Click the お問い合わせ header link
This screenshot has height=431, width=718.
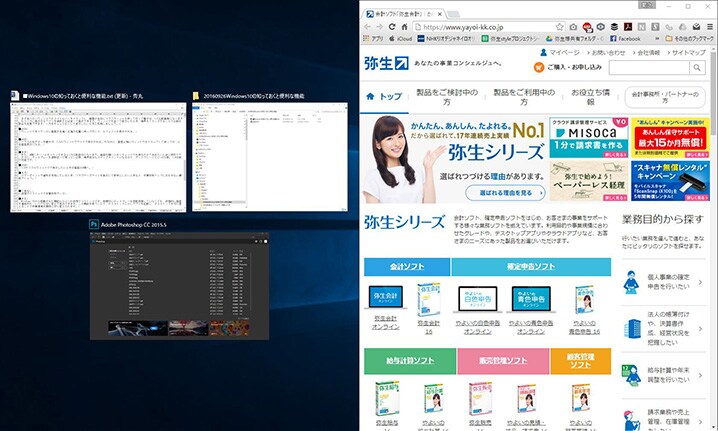[606, 53]
